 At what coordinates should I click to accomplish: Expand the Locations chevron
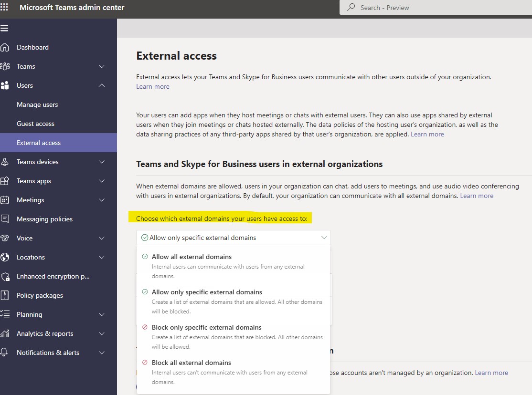(101, 257)
